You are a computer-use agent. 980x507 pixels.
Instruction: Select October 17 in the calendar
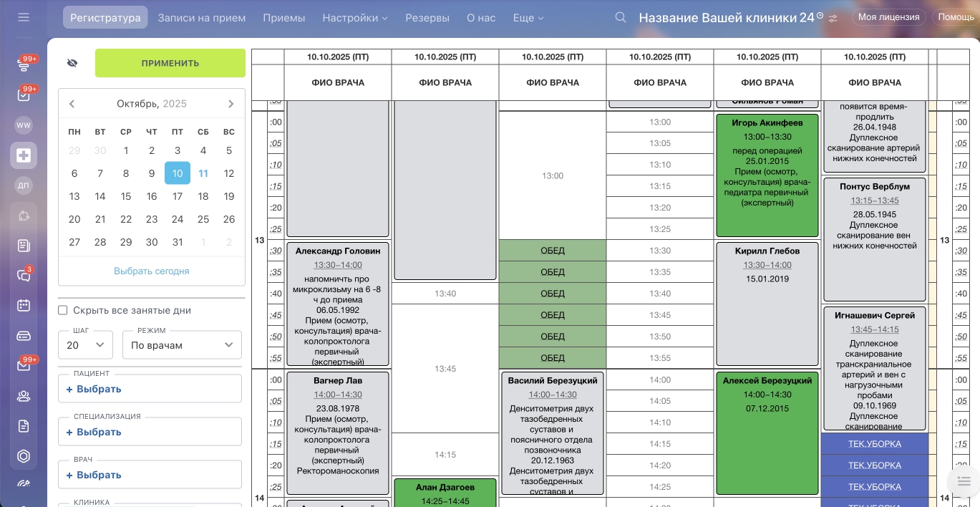178,196
